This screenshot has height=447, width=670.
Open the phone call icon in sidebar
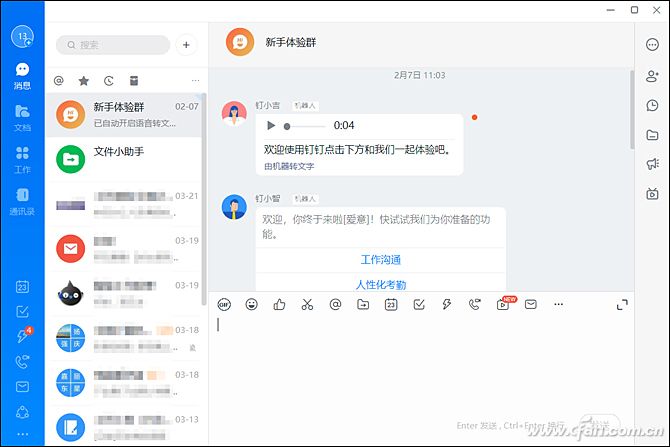[22, 362]
